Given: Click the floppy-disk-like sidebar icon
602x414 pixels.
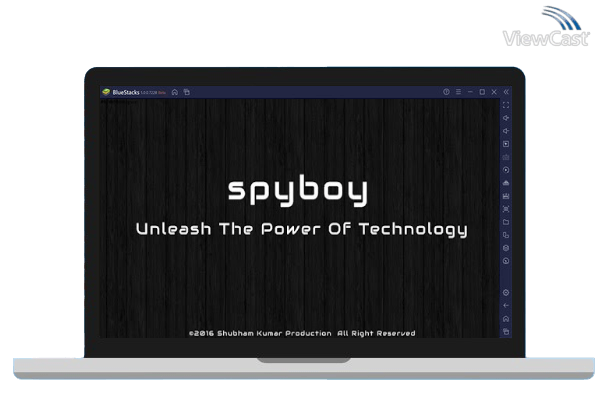Looking at the screenshot, I should pyautogui.click(x=506, y=196).
